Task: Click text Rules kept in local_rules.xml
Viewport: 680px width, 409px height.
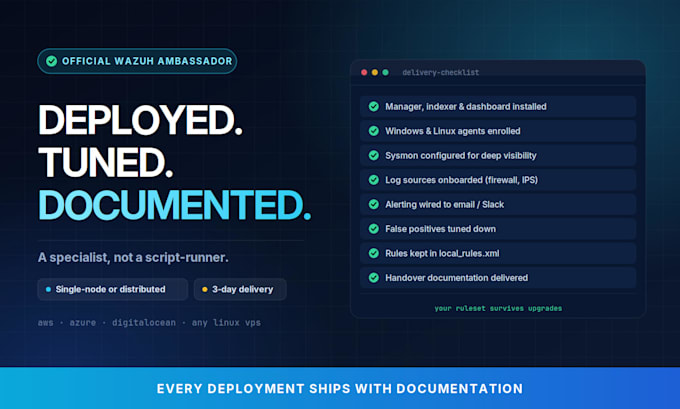Action: coord(442,253)
